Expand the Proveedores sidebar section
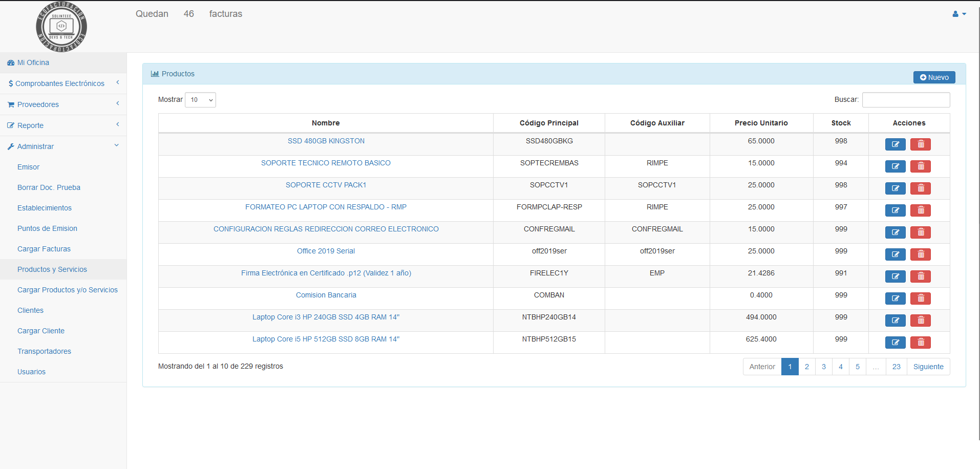Screen dimensions: 980x469 click(63, 104)
